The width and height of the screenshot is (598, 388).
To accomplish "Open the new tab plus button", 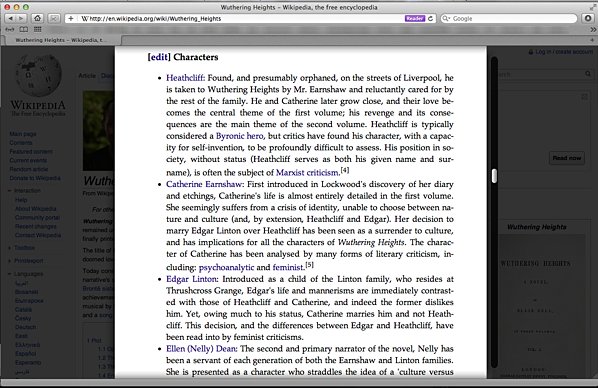I will (x=592, y=40).
